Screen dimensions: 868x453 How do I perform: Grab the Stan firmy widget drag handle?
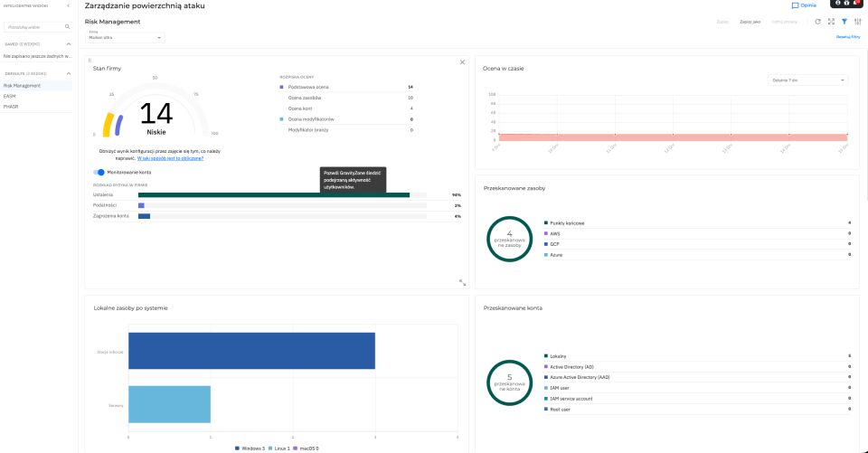[x=90, y=60]
